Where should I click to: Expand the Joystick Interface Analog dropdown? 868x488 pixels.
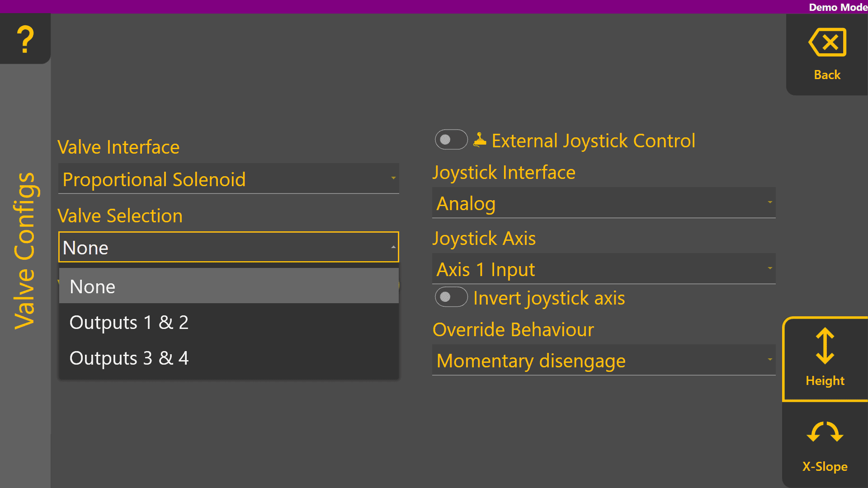604,203
